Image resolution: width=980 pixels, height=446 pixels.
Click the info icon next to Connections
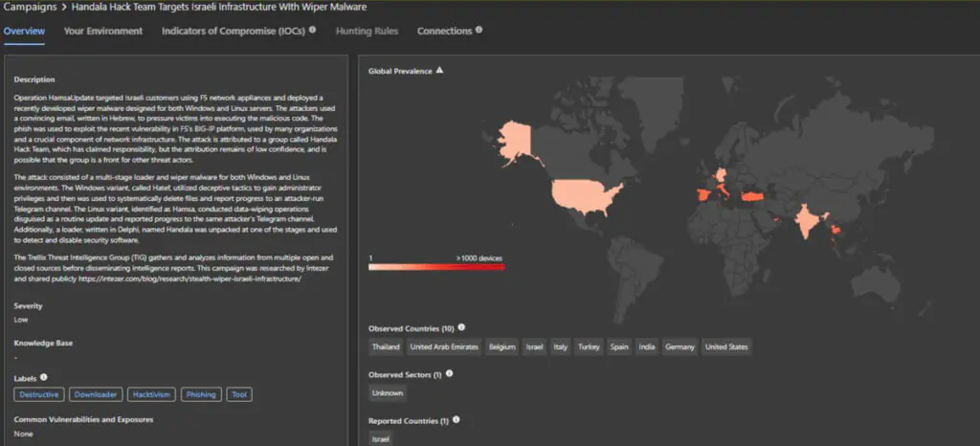pyautogui.click(x=479, y=31)
